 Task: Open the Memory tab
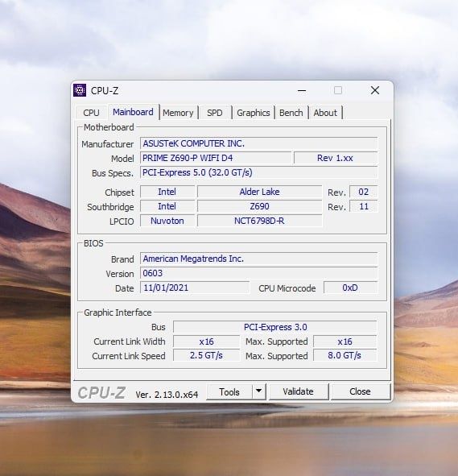(178, 113)
